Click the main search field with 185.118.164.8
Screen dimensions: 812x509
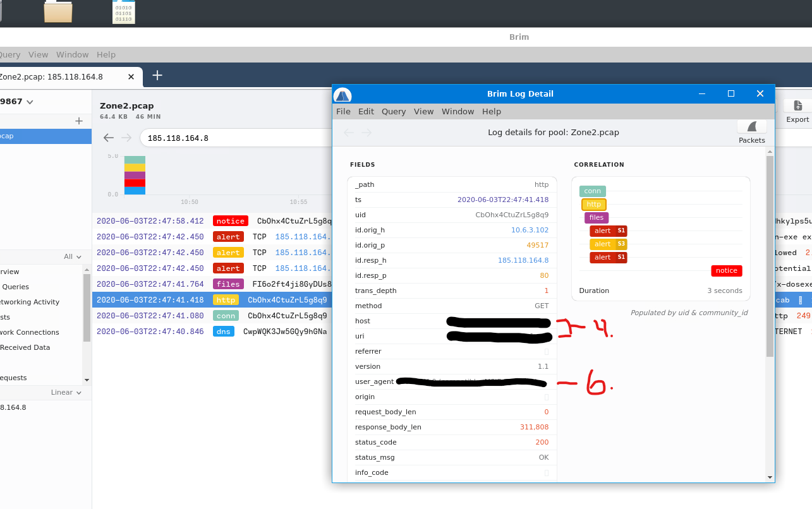coord(237,138)
